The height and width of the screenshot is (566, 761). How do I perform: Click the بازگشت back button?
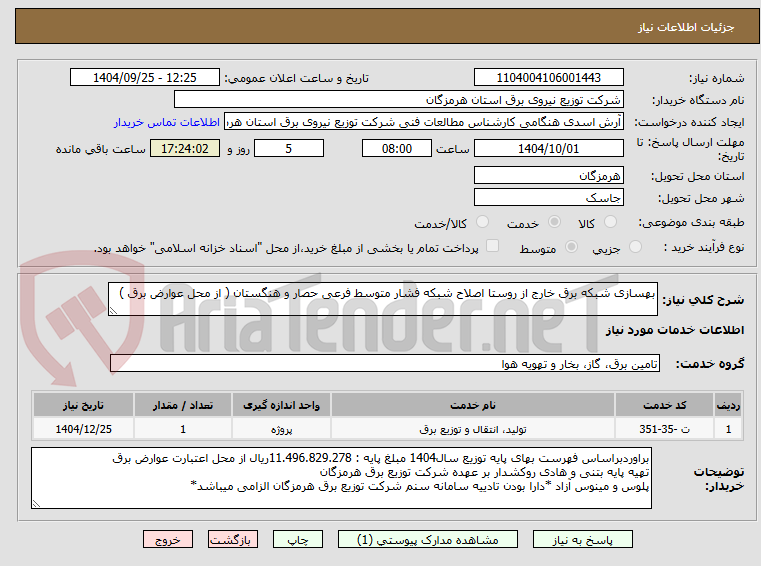(x=233, y=539)
